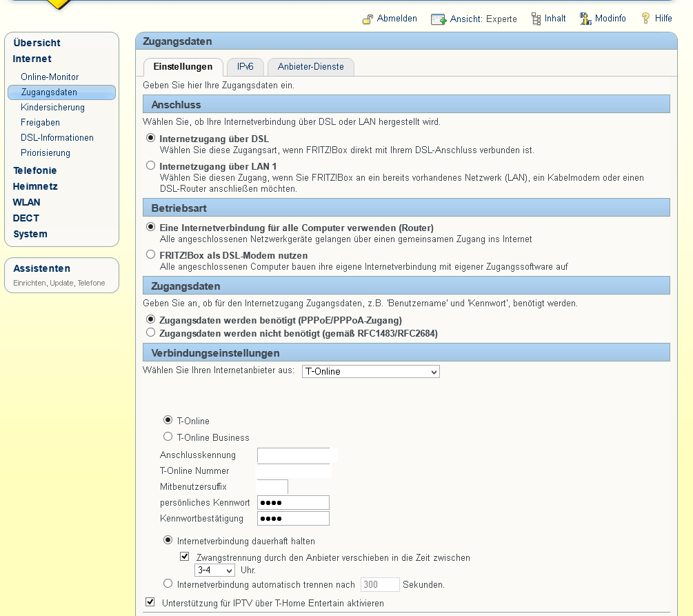Viewport: 693px width, 616px height.
Task: Select Zugangsdaten werden nicht benötigt radio
Action: (x=151, y=332)
